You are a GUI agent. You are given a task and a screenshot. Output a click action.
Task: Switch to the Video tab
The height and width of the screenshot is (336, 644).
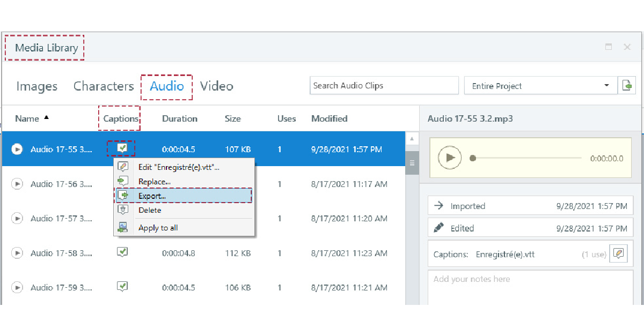click(217, 86)
